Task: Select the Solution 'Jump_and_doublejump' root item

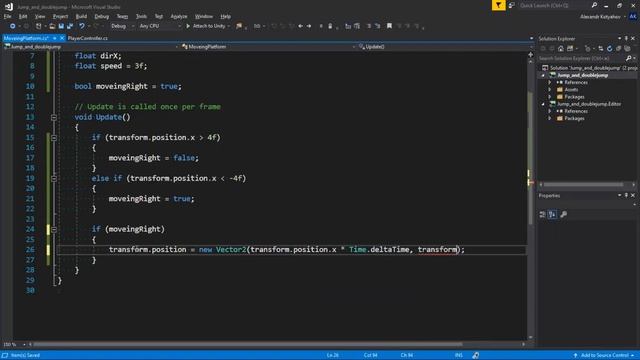Action: (x=591, y=68)
